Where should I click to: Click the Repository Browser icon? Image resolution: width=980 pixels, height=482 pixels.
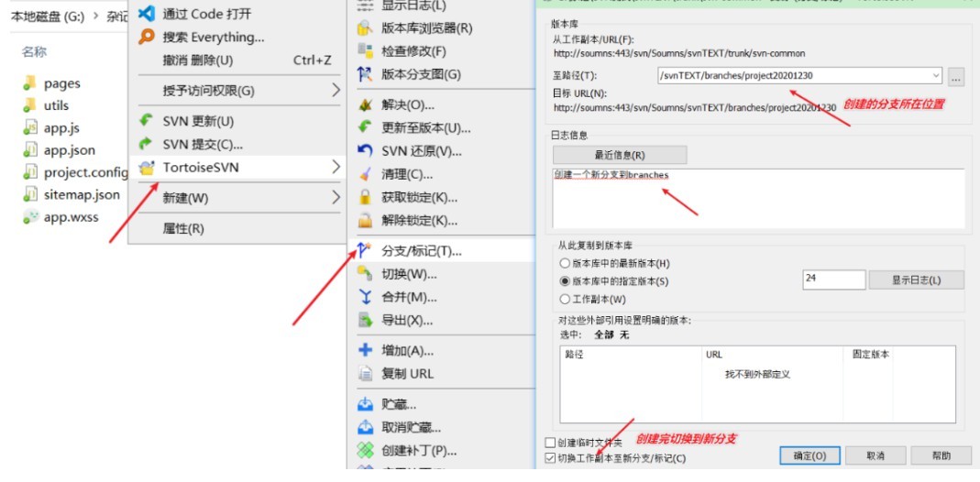point(364,28)
